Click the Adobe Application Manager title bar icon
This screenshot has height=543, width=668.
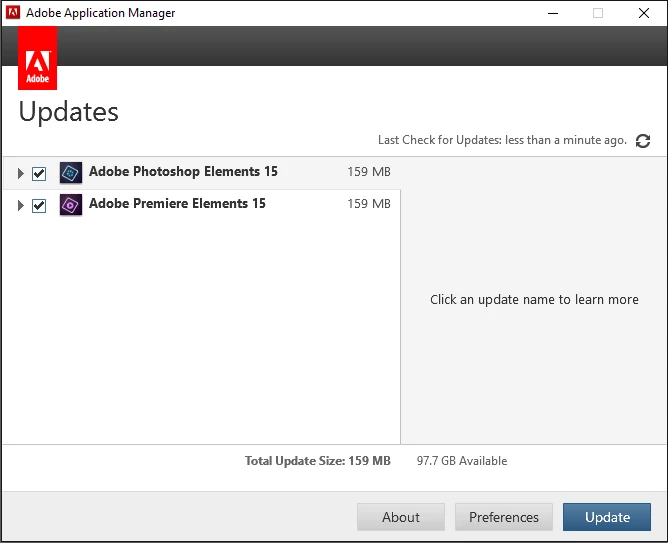click(x=13, y=13)
